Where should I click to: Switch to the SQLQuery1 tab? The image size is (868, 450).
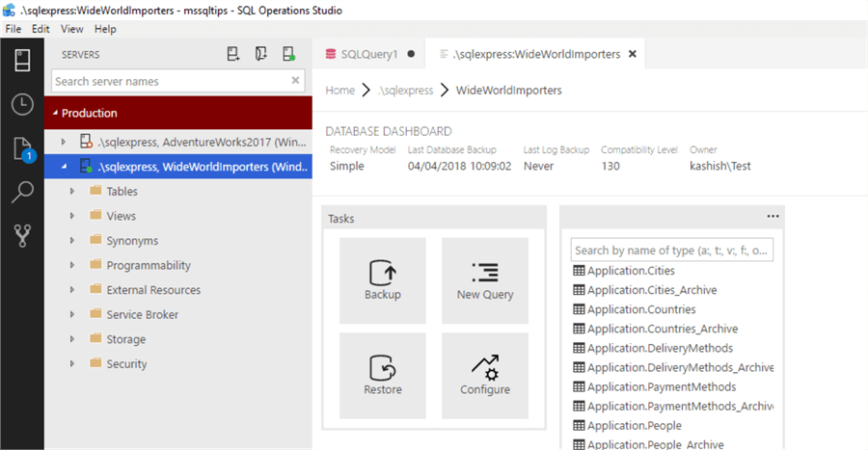(x=368, y=54)
